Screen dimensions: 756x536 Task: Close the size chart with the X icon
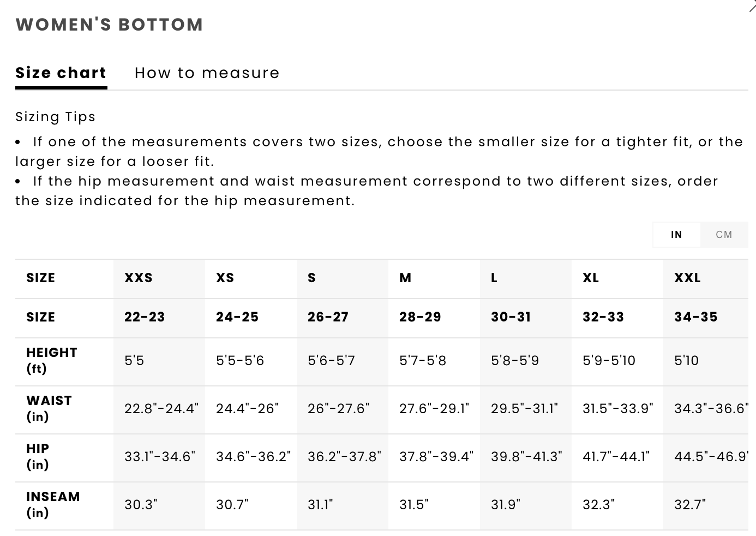pyautogui.click(x=752, y=5)
